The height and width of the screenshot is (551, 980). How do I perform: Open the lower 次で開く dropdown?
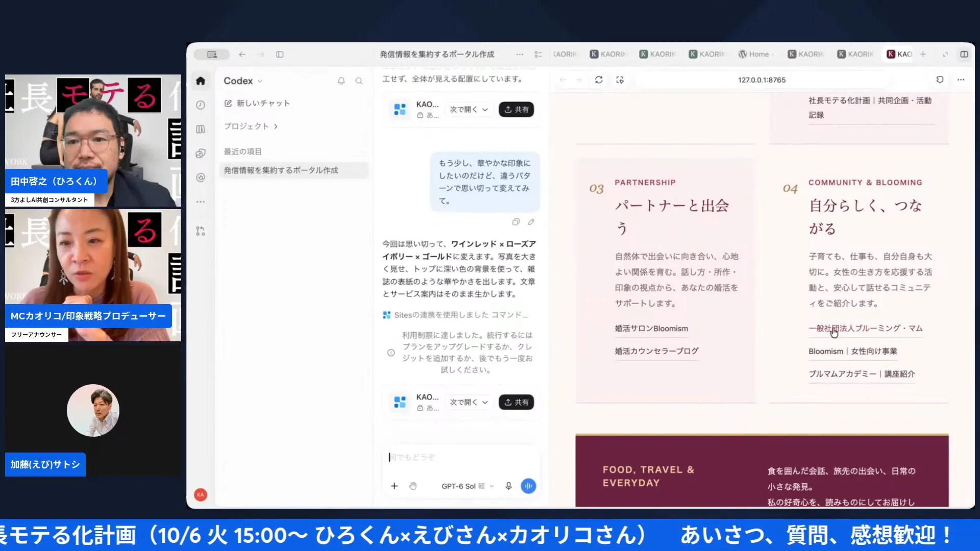click(x=469, y=403)
